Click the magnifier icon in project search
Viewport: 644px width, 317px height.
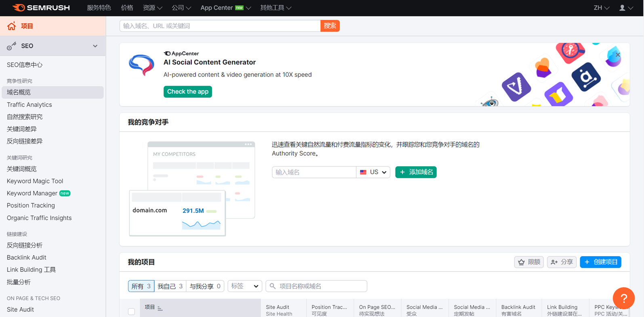pyautogui.click(x=273, y=286)
